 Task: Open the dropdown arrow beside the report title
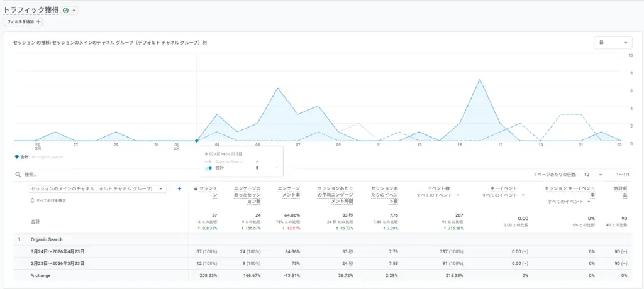[x=74, y=11]
